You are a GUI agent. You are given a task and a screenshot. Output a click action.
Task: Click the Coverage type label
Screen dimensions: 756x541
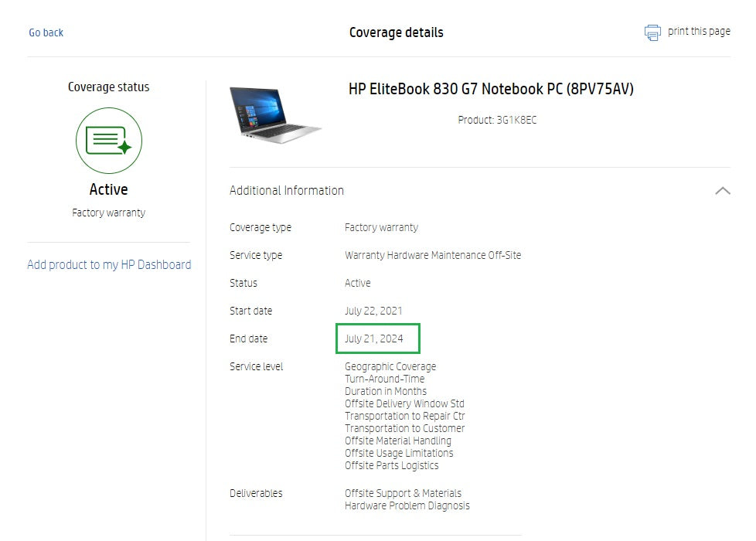[261, 227]
